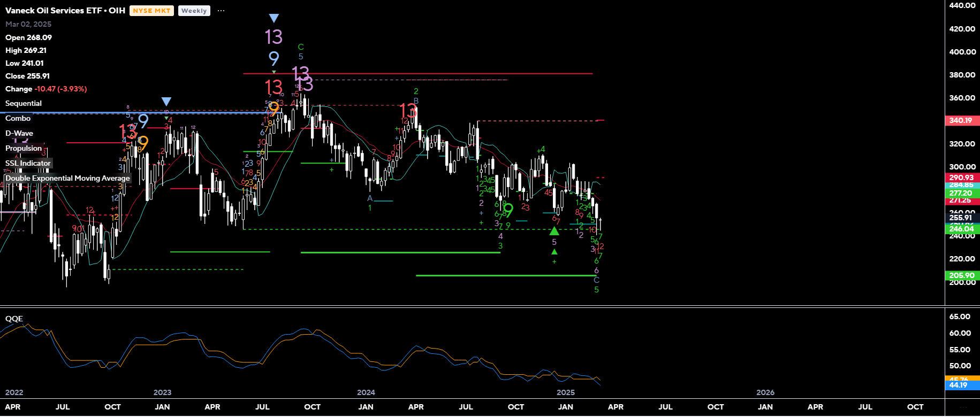The width and height of the screenshot is (980, 417).
Task: Click the SSL Indicator label
Action: click(28, 163)
